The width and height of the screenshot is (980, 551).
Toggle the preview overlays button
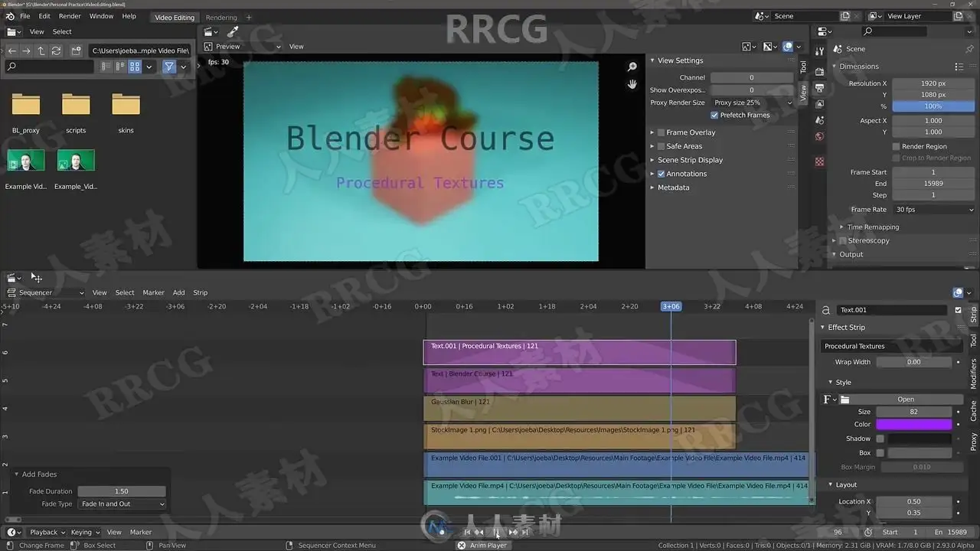point(788,47)
